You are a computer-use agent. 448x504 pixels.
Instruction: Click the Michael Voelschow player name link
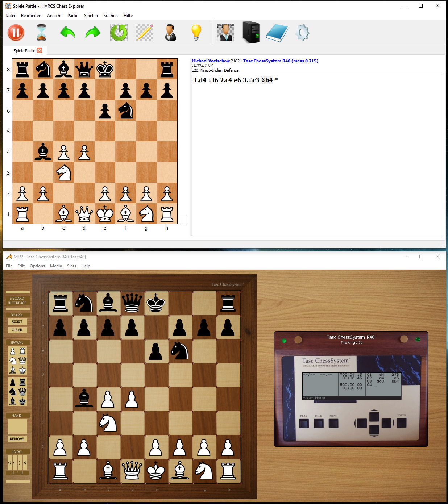pos(211,61)
